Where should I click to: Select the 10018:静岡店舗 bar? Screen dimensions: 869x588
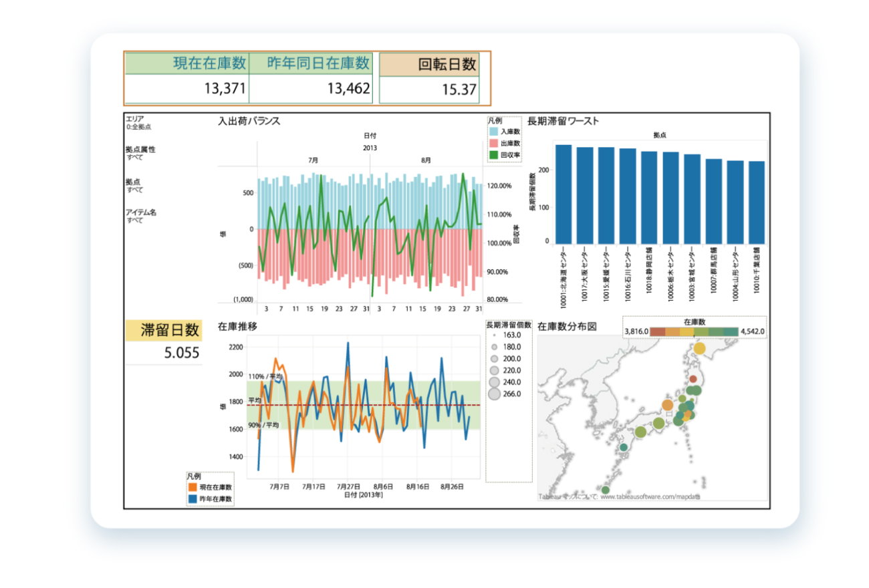click(x=649, y=197)
